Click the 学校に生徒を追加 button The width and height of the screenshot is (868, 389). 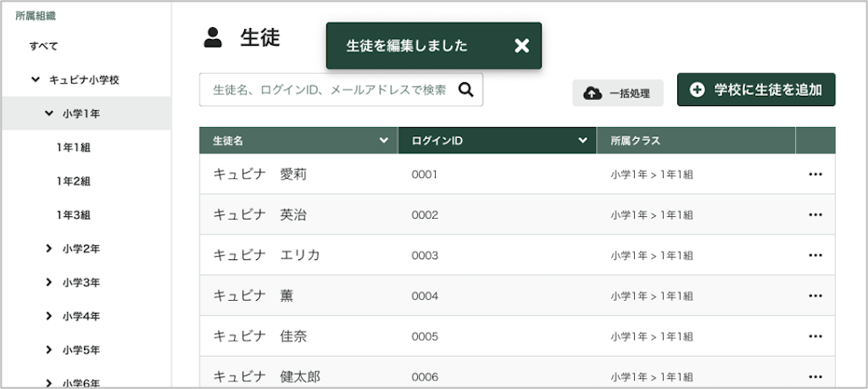[756, 90]
